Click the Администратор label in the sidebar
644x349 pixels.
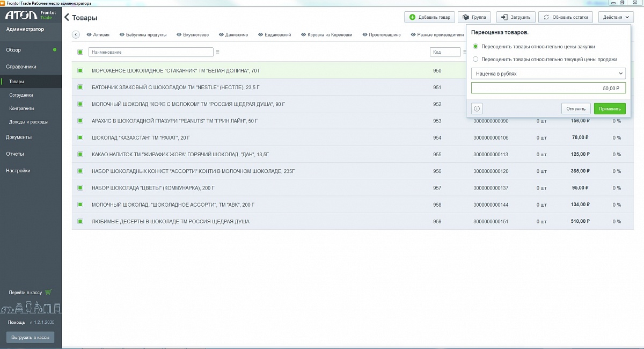coord(25,29)
